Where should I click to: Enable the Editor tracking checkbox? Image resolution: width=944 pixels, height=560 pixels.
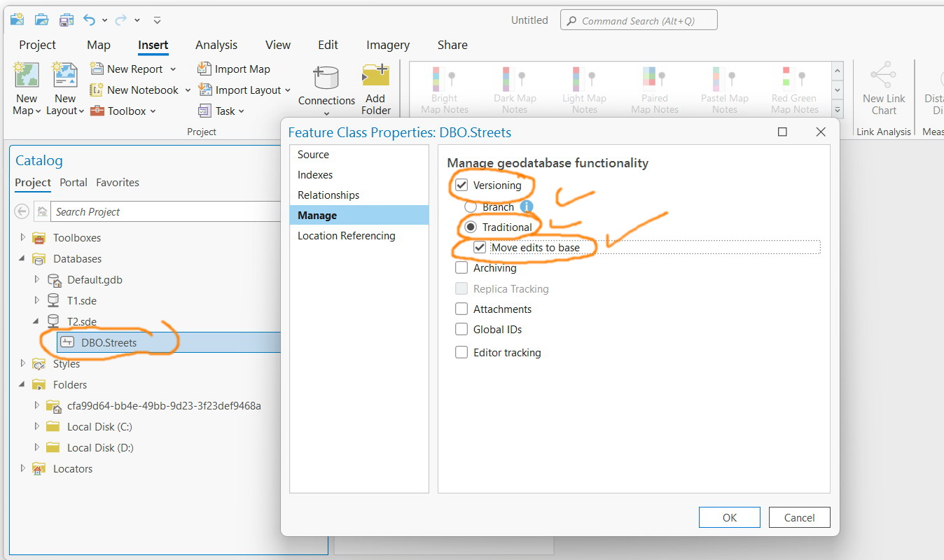pos(461,353)
